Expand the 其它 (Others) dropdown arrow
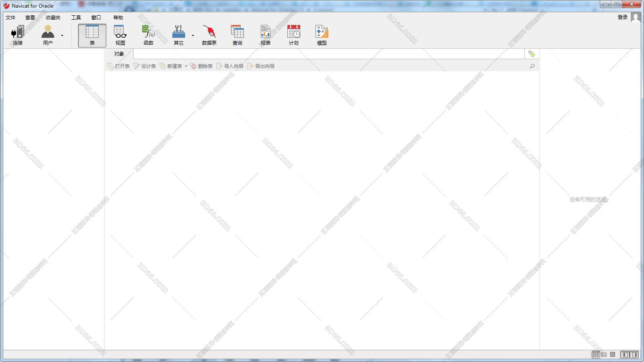This screenshot has width=644, height=362. click(x=193, y=35)
